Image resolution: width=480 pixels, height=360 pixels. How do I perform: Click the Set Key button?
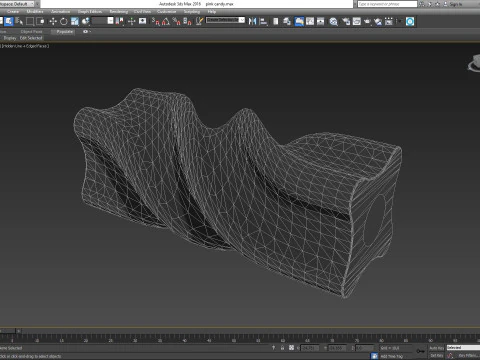point(436,356)
